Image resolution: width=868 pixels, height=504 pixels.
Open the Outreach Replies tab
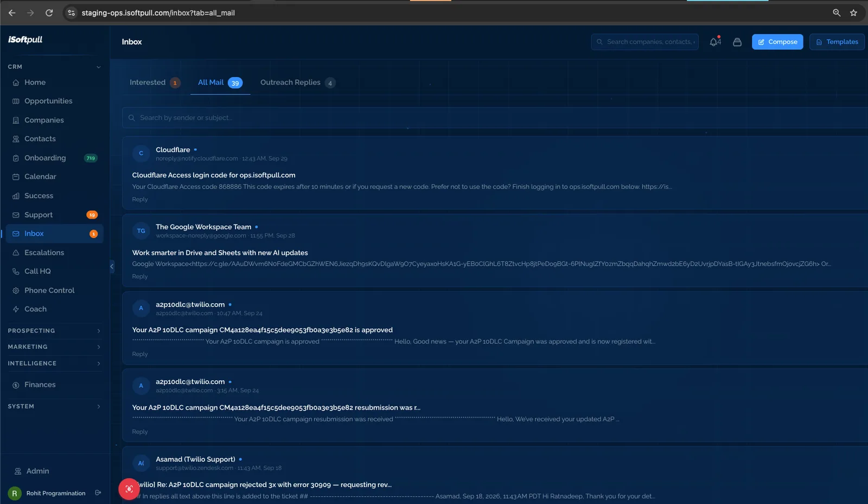click(x=298, y=82)
